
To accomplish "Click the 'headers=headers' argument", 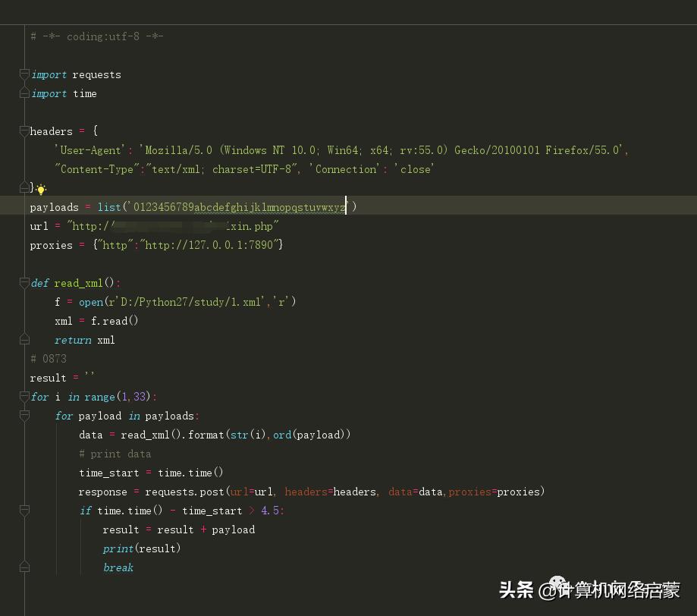I will pos(330,492).
